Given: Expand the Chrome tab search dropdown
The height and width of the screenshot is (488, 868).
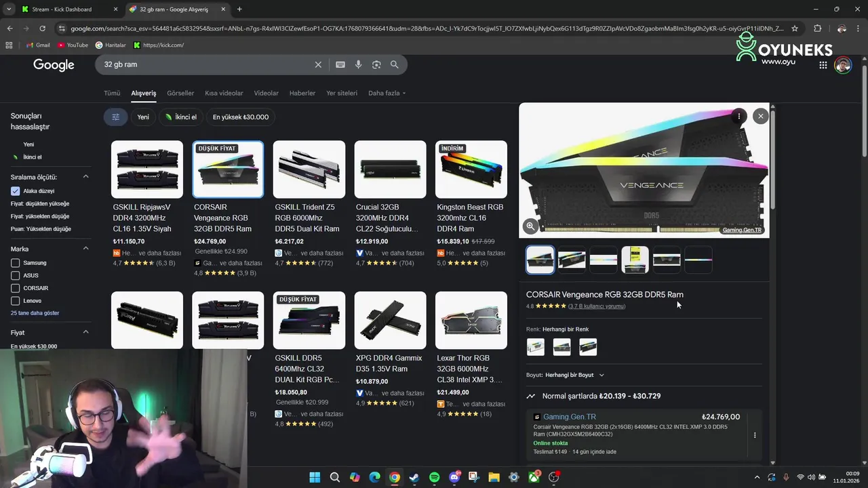Looking at the screenshot, I should coord(8,9).
